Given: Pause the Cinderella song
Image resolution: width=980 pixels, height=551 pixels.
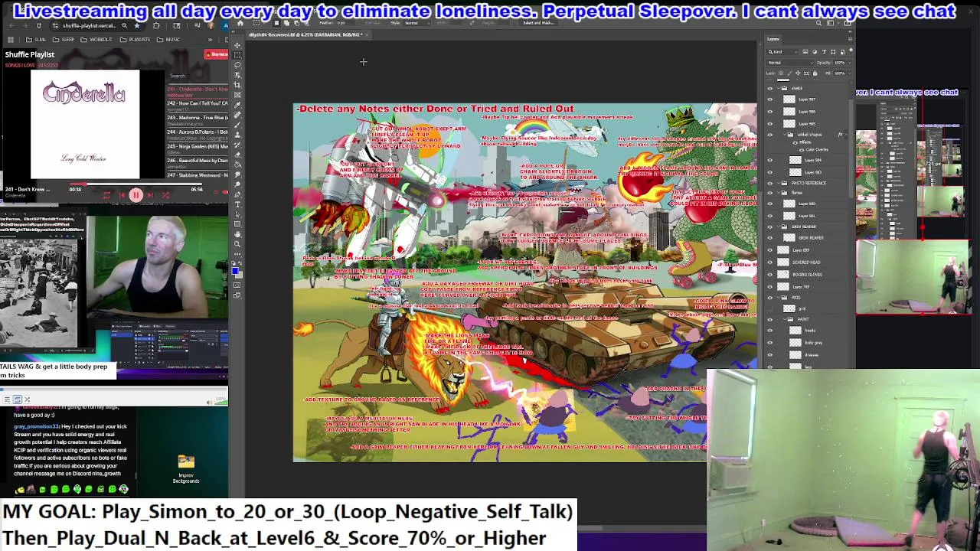Looking at the screenshot, I should pos(136,195).
